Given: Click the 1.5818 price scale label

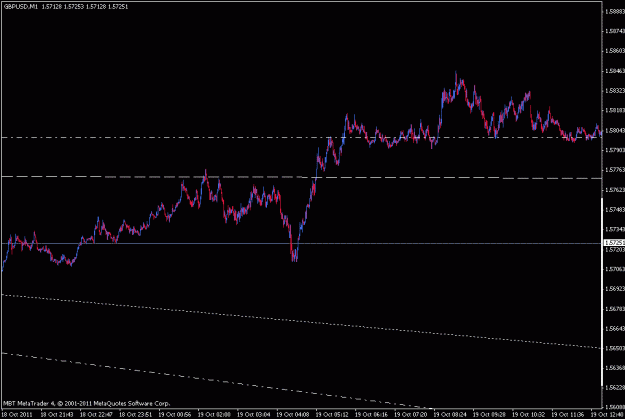Looking at the screenshot, I should click(615, 110).
